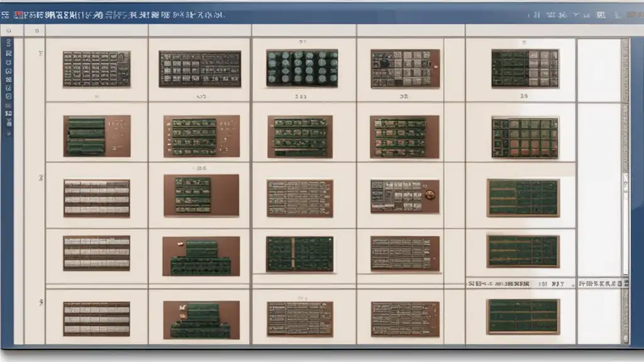Open the white striped board thumbnail in the third row
644x362 pixels.
[x=96, y=198]
